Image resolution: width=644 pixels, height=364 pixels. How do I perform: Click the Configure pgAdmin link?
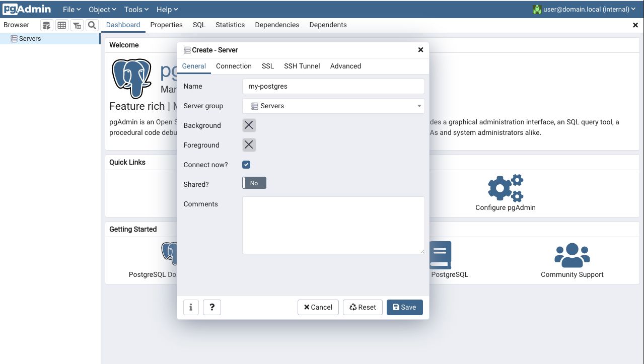506,207
